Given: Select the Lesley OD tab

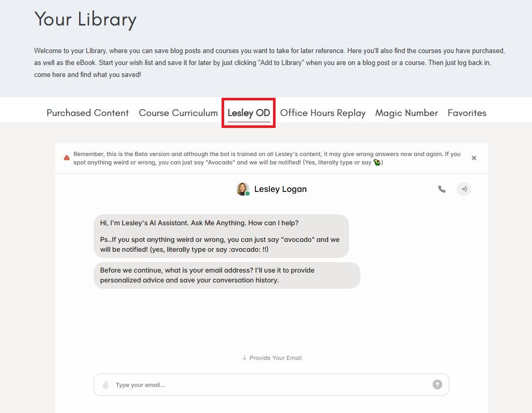Looking at the screenshot, I should 249,113.
